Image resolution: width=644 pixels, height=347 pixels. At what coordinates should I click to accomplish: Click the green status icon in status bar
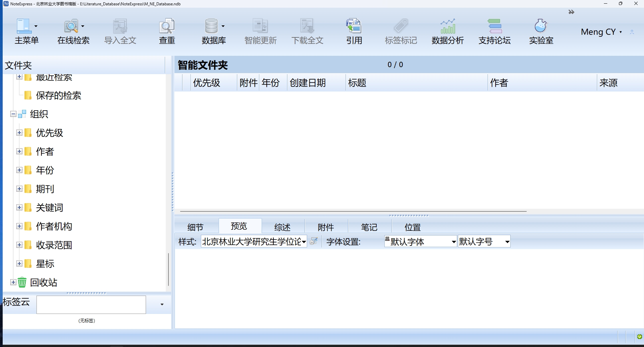pos(639,336)
